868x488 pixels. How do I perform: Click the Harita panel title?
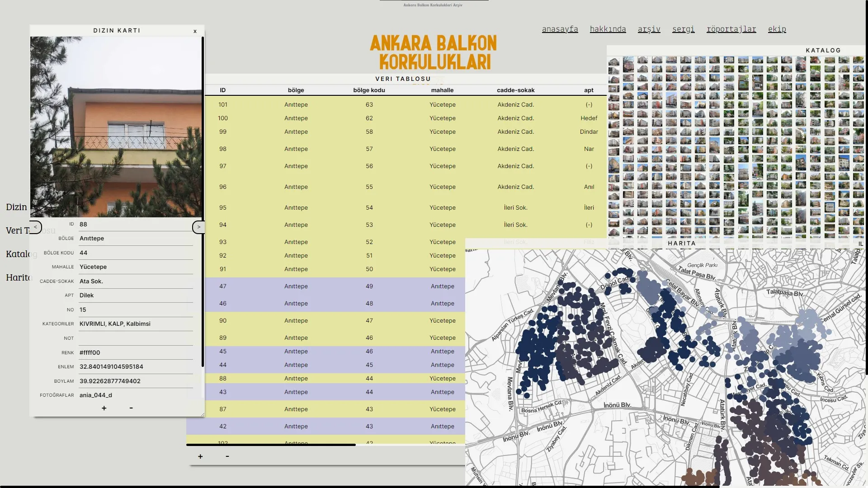click(682, 243)
